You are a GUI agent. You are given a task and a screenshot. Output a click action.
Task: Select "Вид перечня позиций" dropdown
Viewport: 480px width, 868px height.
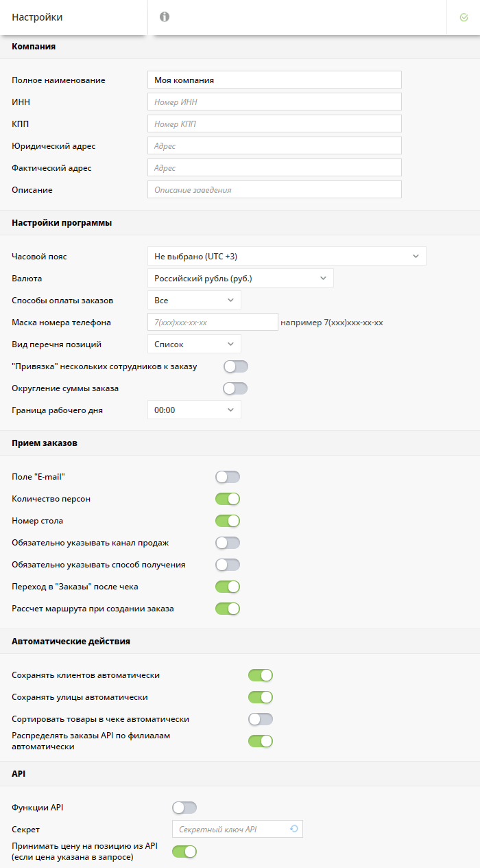tap(194, 344)
